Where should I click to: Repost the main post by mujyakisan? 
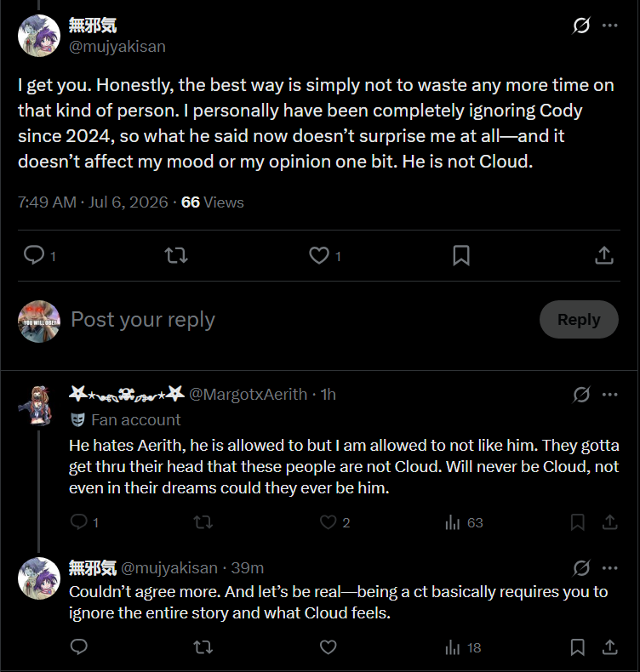(176, 255)
